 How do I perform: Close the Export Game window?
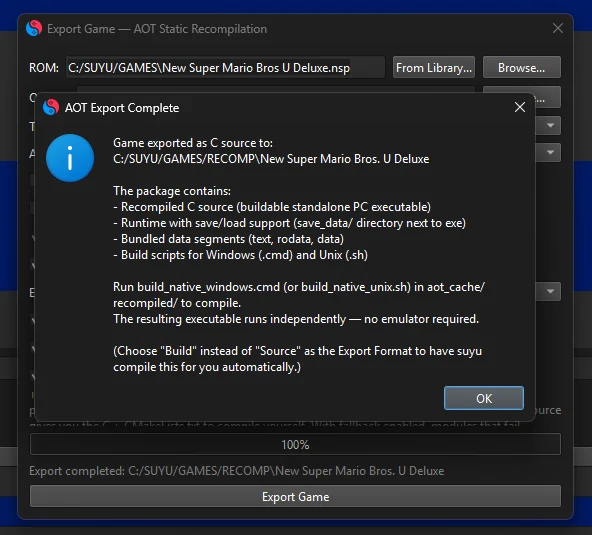coord(558,28)
